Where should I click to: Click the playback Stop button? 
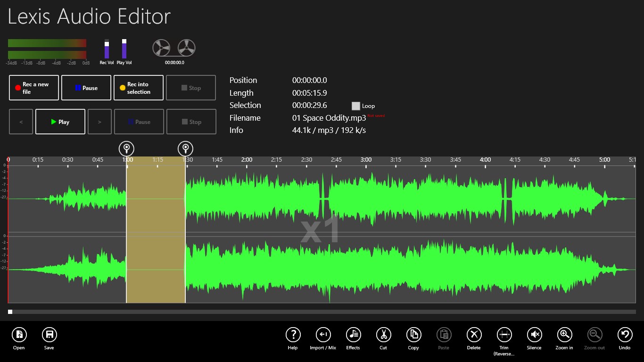pyautogui.click(x=191, y=122)
